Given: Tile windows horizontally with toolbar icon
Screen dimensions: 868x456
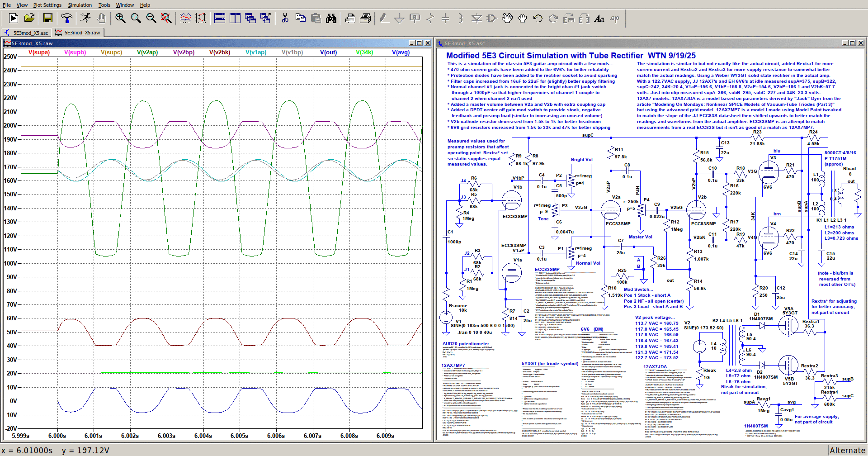Looking at the screenshot, I should tap(220, 18).
